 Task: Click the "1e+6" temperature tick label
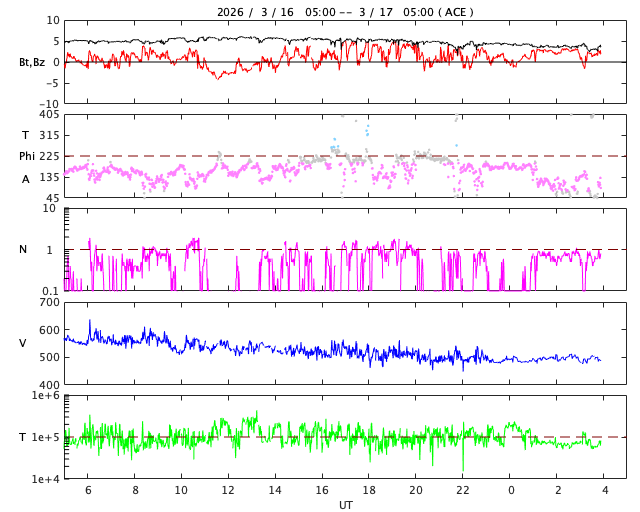(45, 396)
